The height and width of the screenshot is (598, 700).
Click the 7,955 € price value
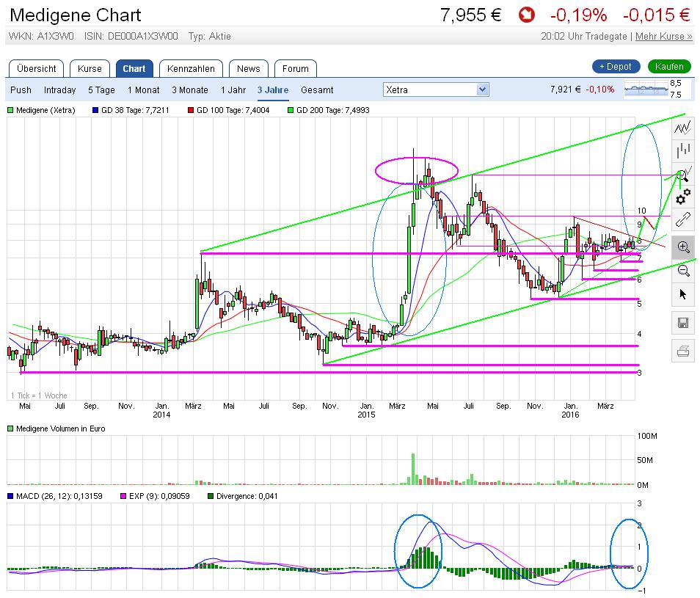(470, 15)
